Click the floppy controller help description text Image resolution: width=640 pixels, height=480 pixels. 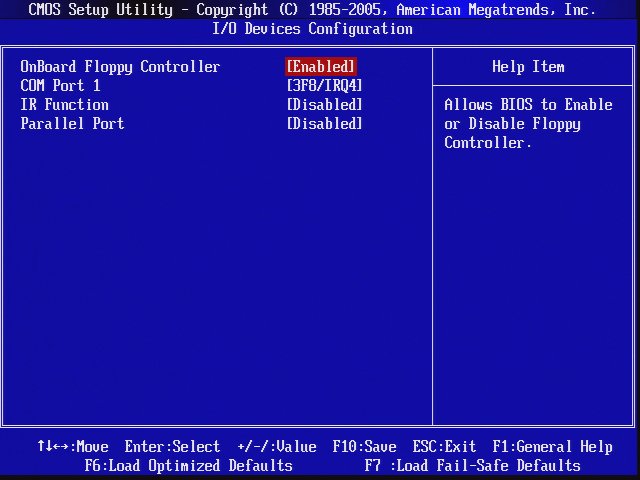coord(528,124)
